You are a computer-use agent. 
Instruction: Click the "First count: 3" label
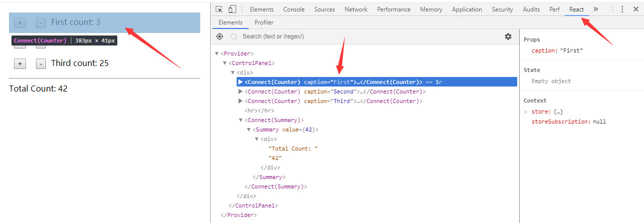76,22
